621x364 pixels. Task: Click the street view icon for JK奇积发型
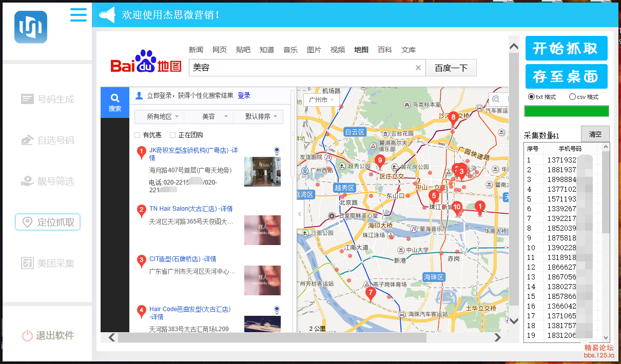(x=277, y=151)
